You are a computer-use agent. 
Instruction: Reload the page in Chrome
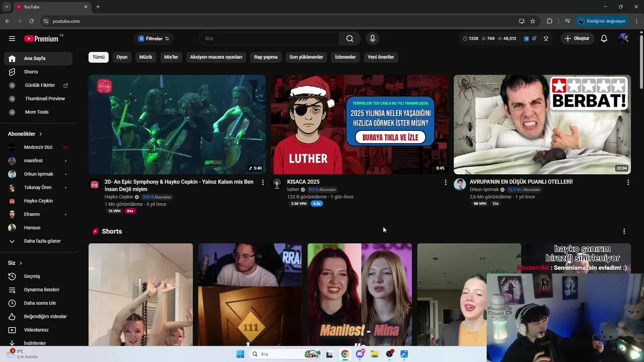(31, 21)
